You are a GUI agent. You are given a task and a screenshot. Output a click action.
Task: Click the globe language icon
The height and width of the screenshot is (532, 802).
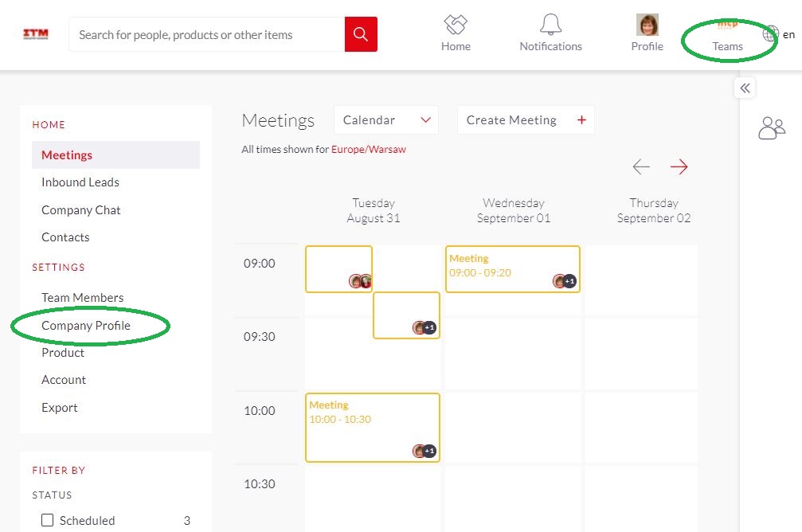(770, 34)
